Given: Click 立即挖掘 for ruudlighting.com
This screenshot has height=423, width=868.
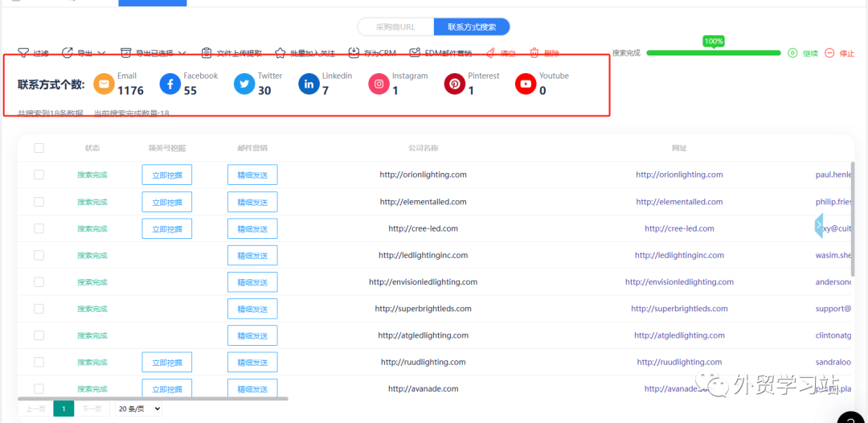Looking at the screenshot, I should coord(167,362).
